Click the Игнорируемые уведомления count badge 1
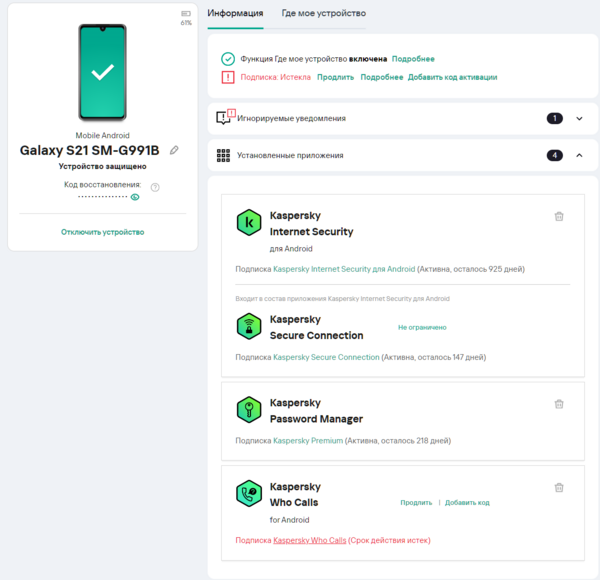600x580 pixels. [x=554, y=119]
